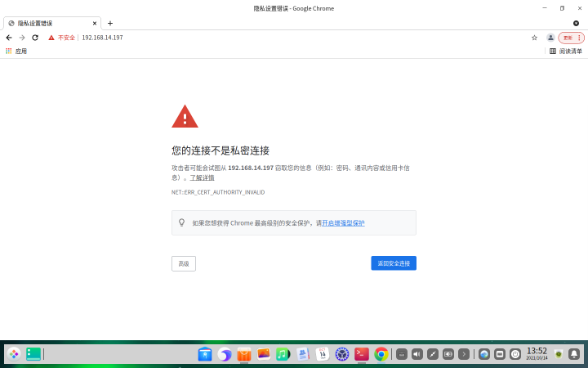The width and height of the screenshot is (588, 368).
Task: Reload the page with the refresh icon
Action: click(35, 38)
